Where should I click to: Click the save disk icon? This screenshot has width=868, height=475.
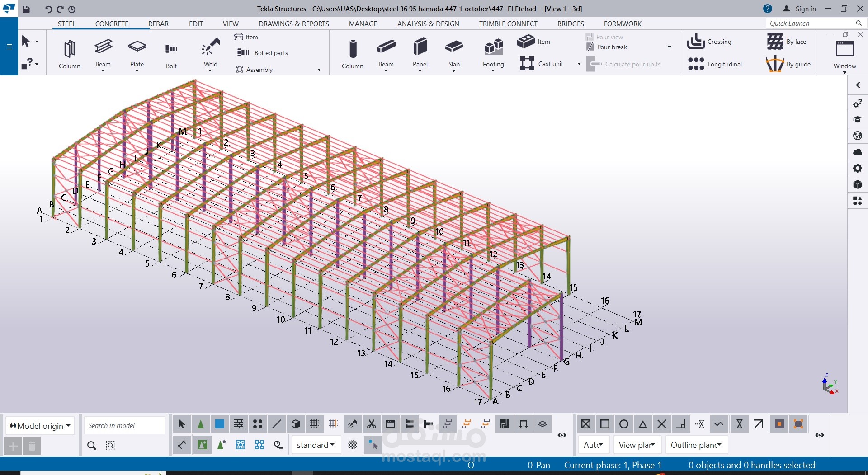(26, 9)
